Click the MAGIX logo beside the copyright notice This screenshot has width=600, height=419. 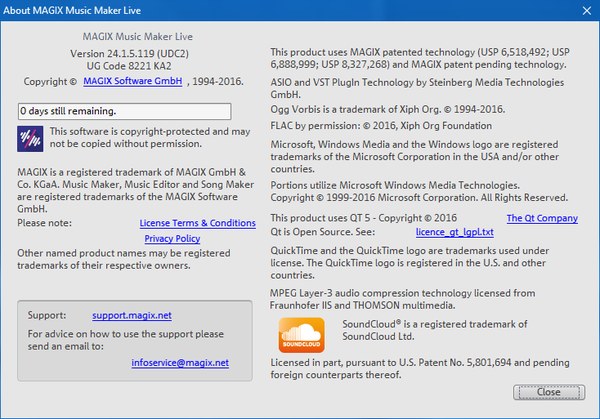(x=29, y=137)
